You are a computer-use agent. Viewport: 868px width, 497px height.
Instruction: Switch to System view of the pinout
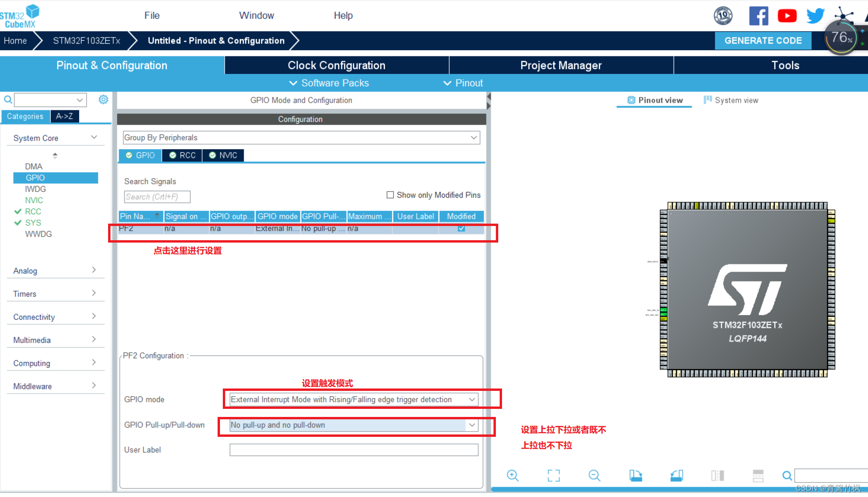pyautogui.click(x=736, y=100)
